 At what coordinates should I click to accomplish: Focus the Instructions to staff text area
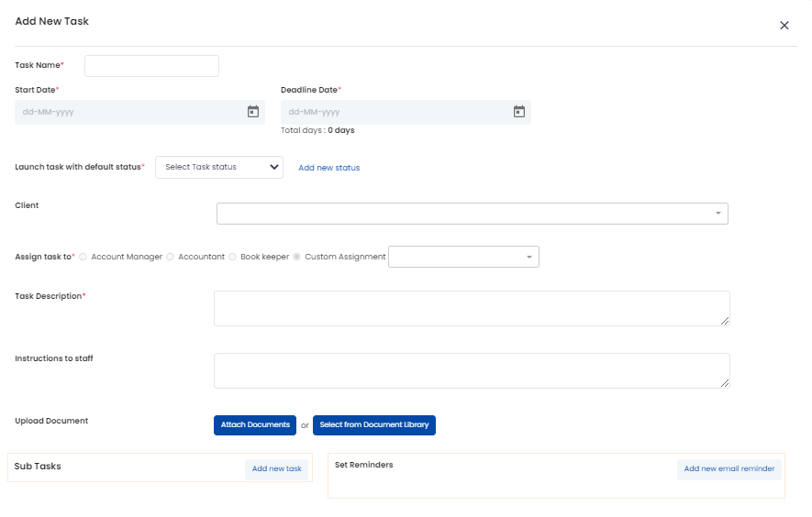tap(472, 370)
